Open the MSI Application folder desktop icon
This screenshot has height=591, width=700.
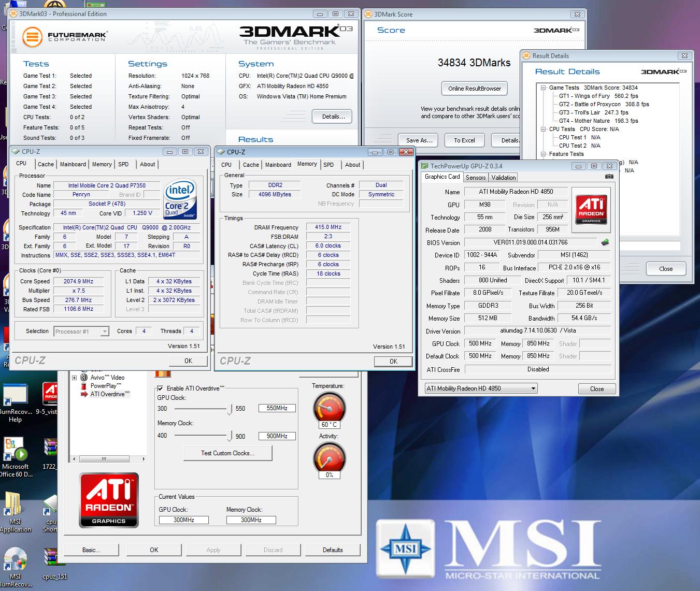point(15,511)
